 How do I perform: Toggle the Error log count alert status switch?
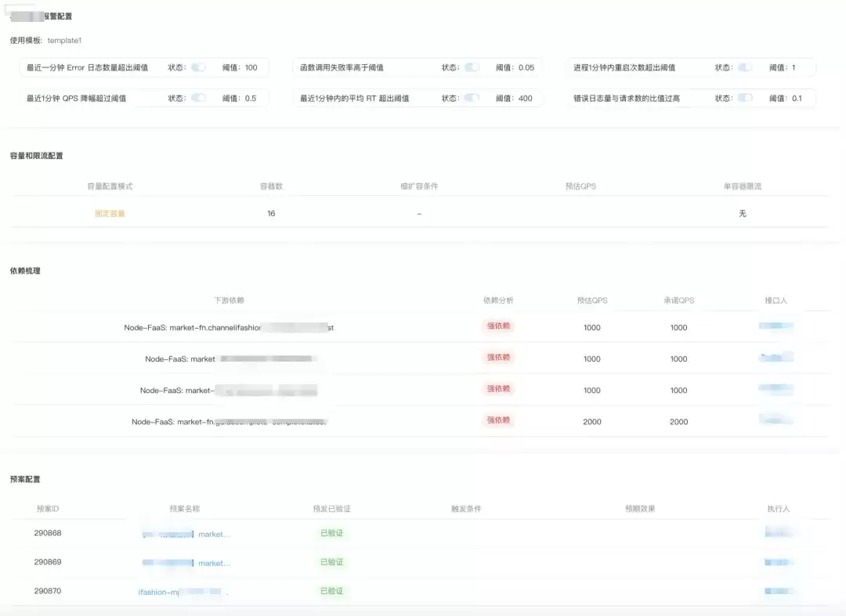pyautogui.click(x=198, y=67)
